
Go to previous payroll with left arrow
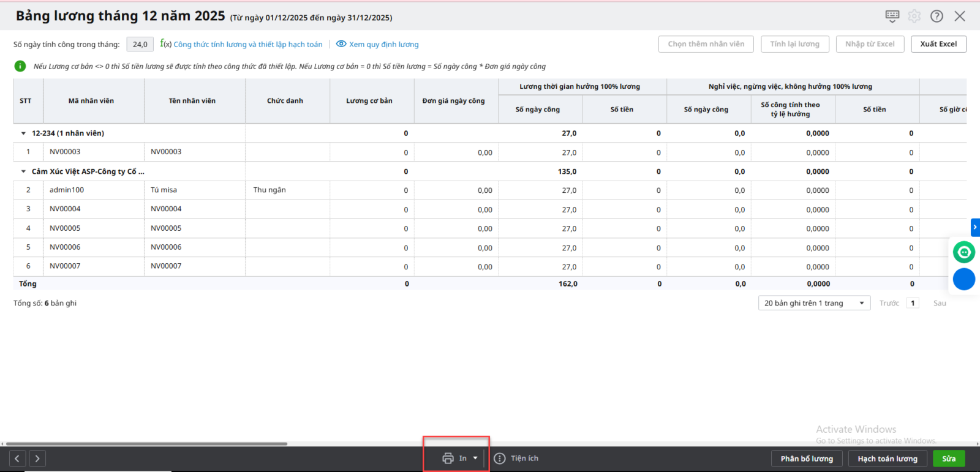pos(17,459)
